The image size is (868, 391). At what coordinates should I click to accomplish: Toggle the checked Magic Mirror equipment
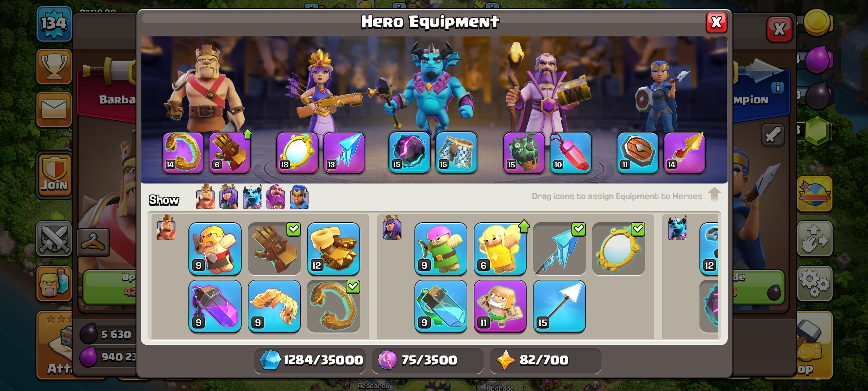tap(618, 249)
